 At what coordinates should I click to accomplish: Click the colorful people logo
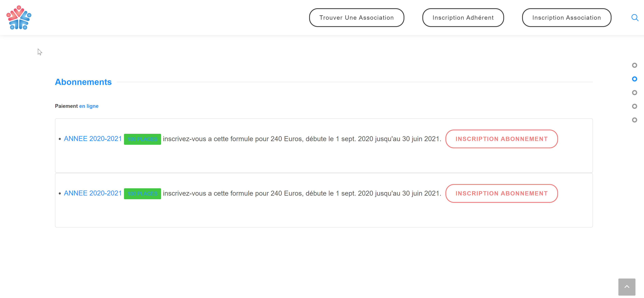pyautogui.click(x=19, y=18)
